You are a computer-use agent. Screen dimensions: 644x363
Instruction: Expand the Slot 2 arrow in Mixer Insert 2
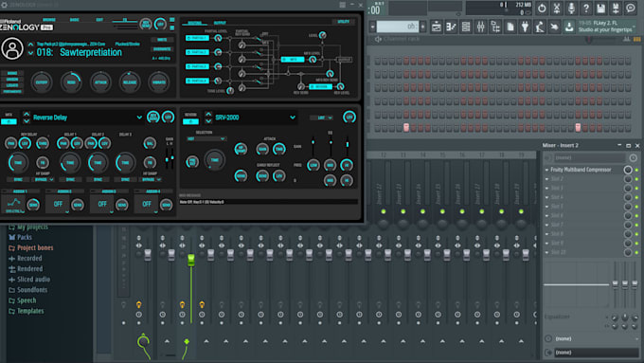click(x=546, y=179)
